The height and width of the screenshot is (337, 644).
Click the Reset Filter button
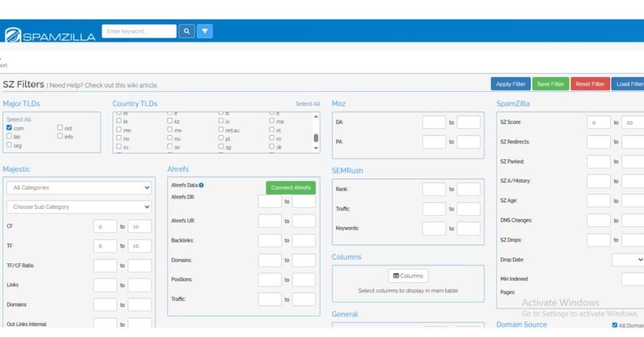click(x=590, y=84)
